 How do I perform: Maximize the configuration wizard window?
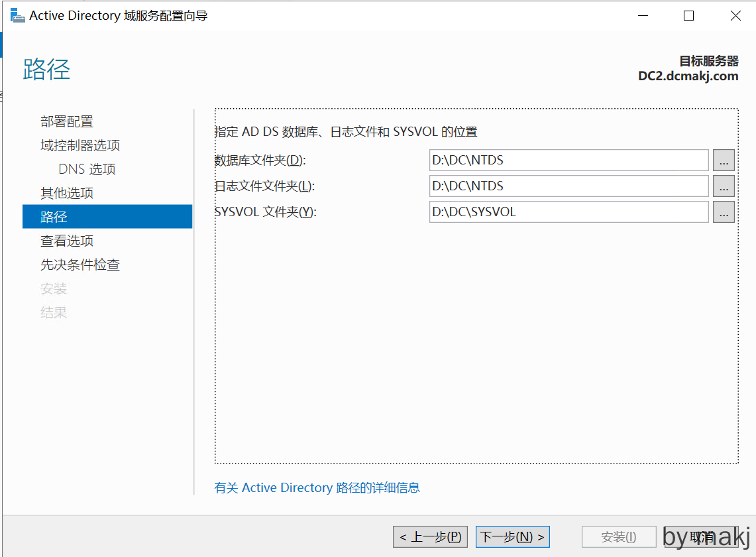(688, 16)
